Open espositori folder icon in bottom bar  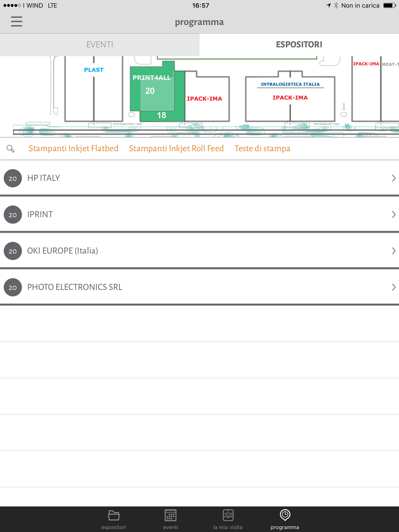coord(114,516)
